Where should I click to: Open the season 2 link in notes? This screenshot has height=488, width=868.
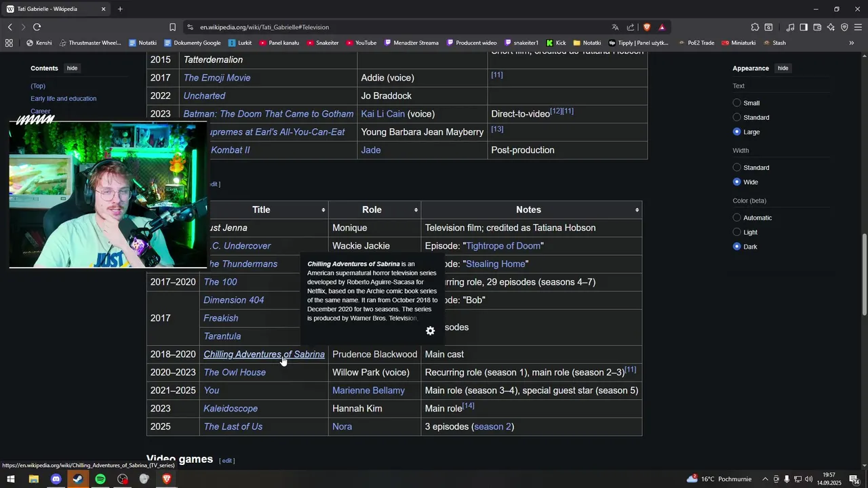(x=492, y=427)
